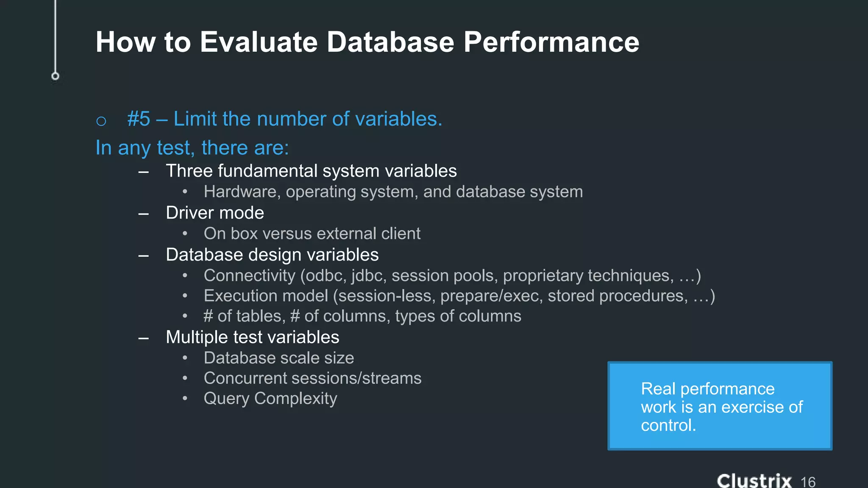Click 'Hardware, operating system, and database system' bullet
Screen dimensions: 868x488
click(393, 192)
